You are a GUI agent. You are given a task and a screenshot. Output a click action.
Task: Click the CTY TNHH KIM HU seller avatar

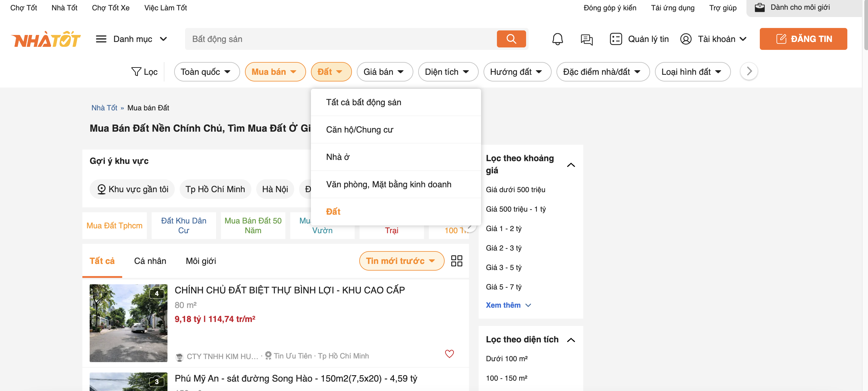[179, 357]
